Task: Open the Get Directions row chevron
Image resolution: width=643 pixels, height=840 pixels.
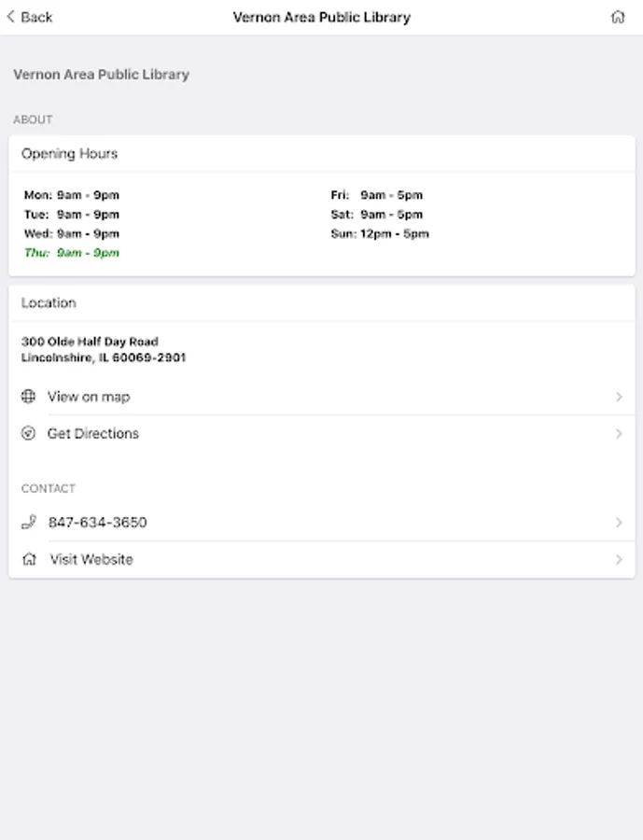Action: point(619,433)
